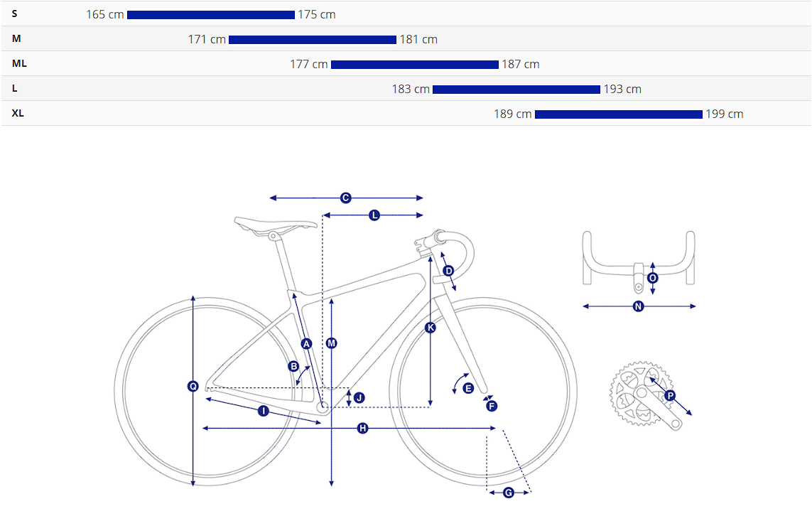Click the Q marker beside the rear wheel
This screenshot has width=812, height=521.
[193, 386]
